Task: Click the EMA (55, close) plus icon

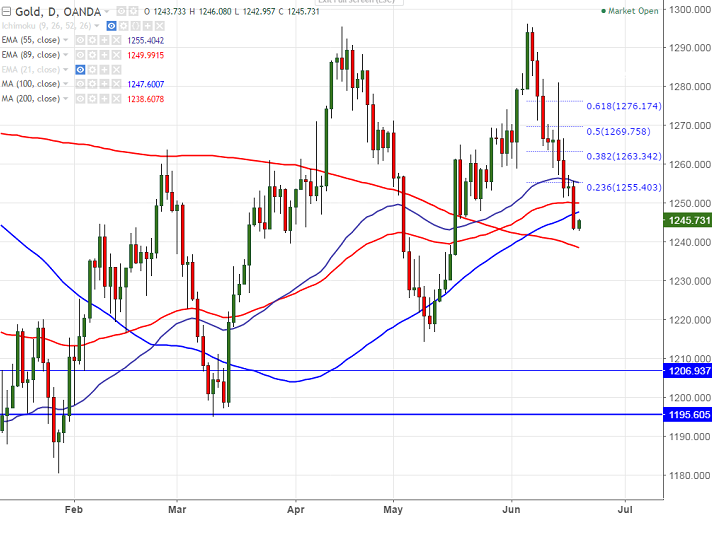Action: coord(104,40)
